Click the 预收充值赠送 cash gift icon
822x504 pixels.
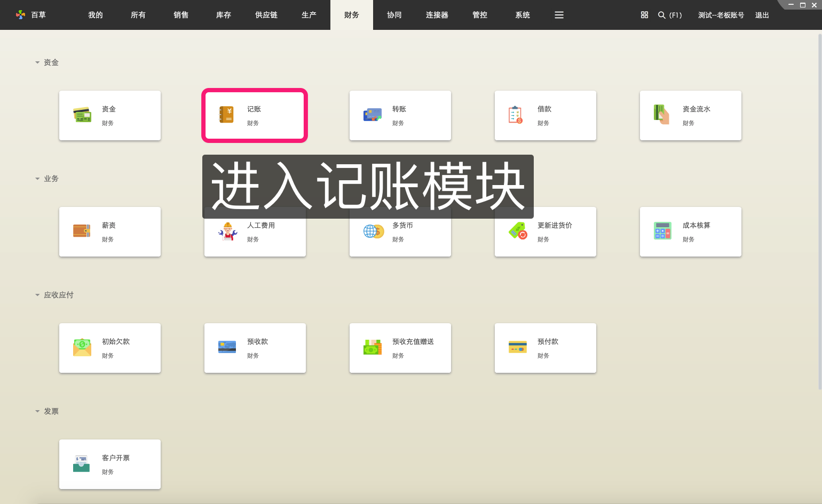pos(373,347)
